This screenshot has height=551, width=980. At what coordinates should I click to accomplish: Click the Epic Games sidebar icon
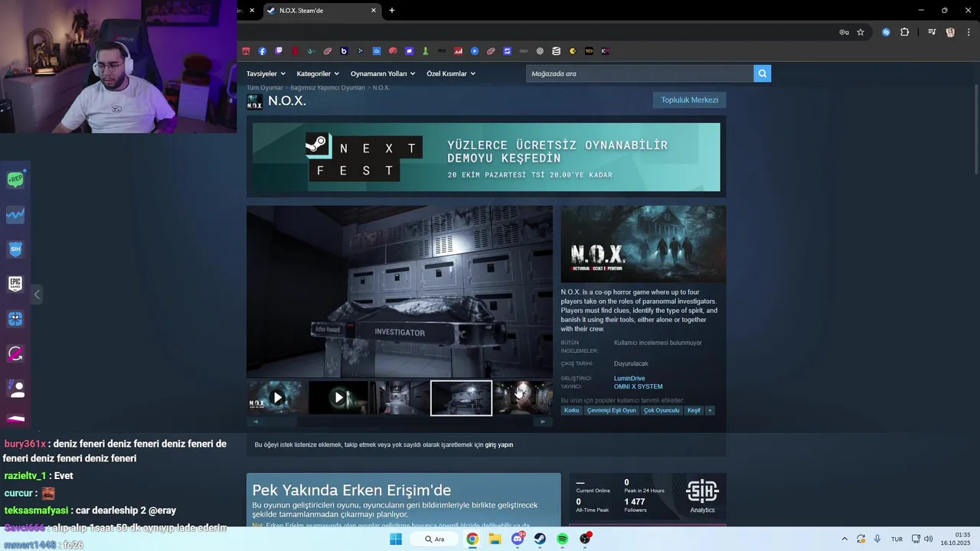coord(15,284)
